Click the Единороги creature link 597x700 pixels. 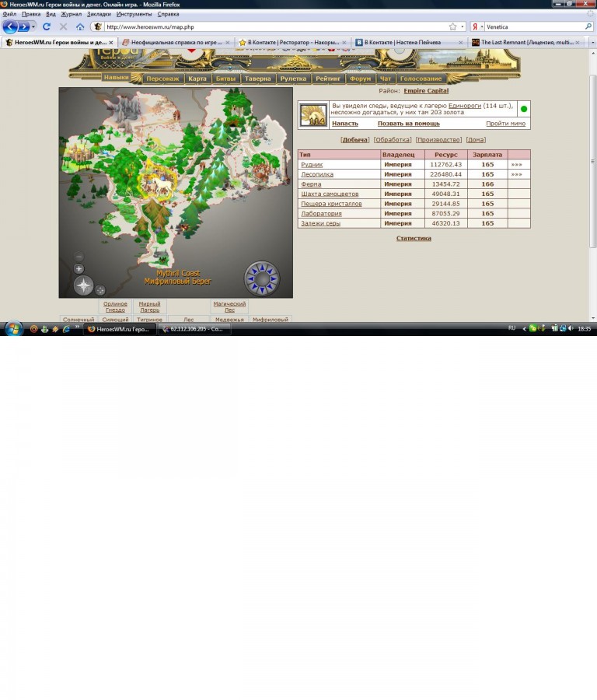[x=465, y=106]
